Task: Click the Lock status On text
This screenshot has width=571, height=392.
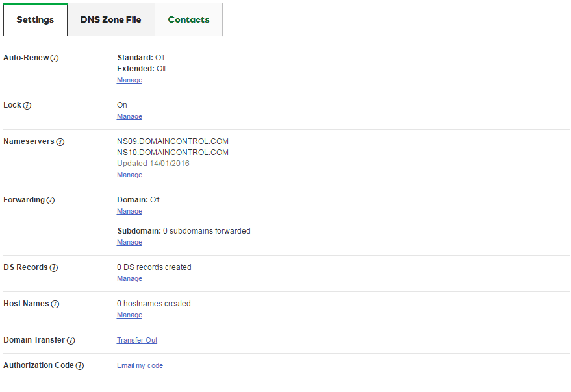Action: coord(122,105)
